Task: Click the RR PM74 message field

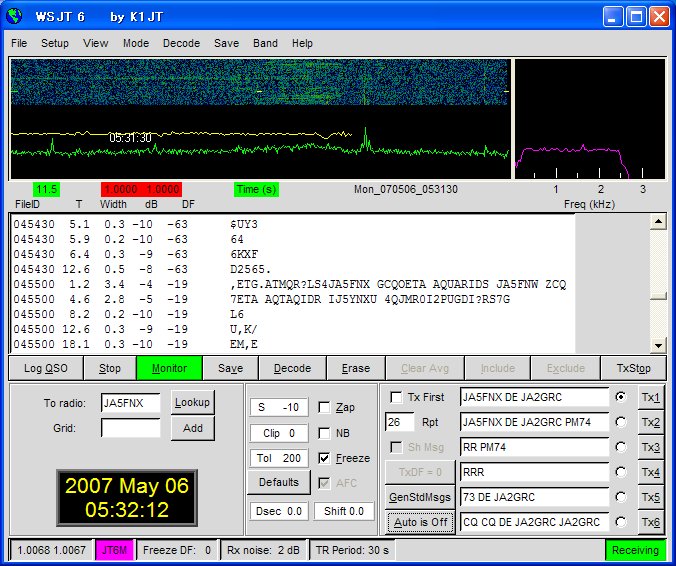Action: pyautogui.click(x=534, y=447)
